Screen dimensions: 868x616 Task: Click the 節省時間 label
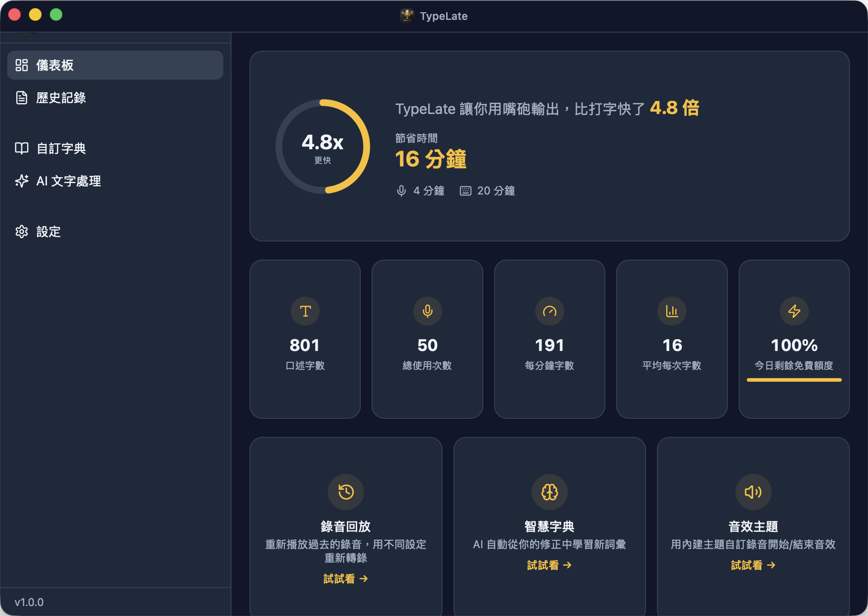point(416,138)
